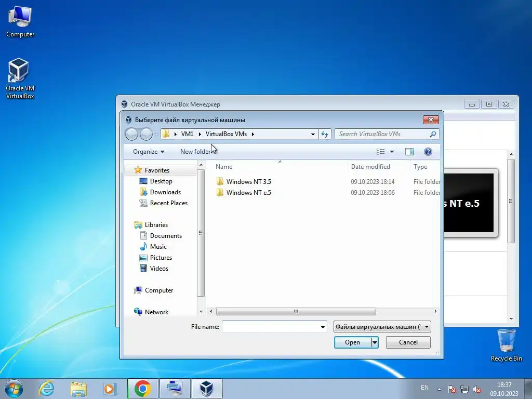532x399 pixels.
Task: Click the Open button
Action: click(x=353, y=342)
